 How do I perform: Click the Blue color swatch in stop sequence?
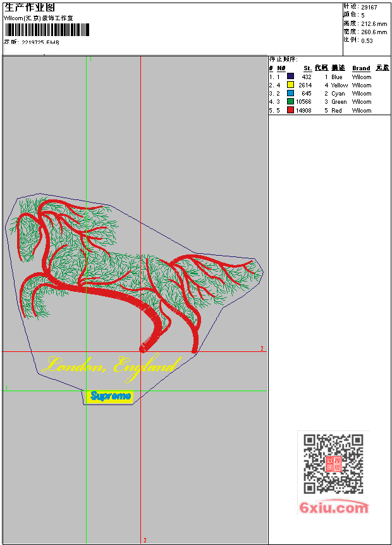click(x=290, y=77)
